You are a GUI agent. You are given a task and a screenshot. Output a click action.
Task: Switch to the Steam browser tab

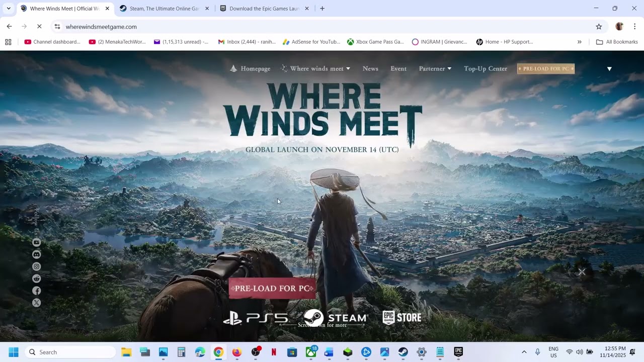164,9
